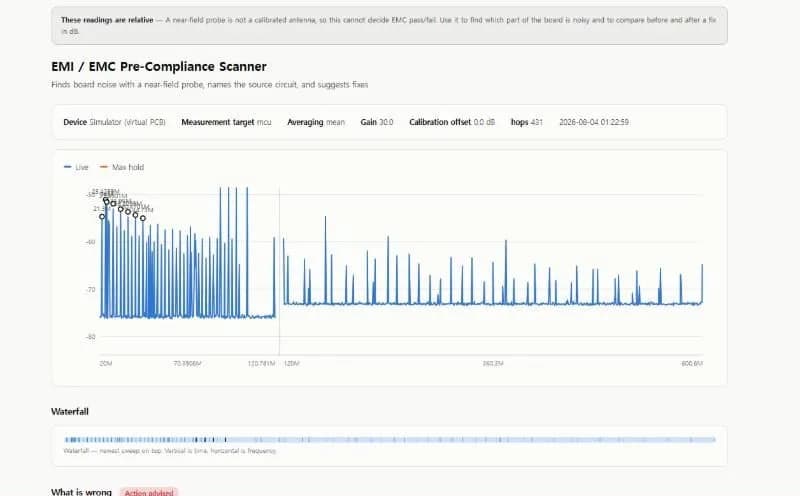
Task: Click the Measurement target mcu field
Action: [x=226, y=122]
